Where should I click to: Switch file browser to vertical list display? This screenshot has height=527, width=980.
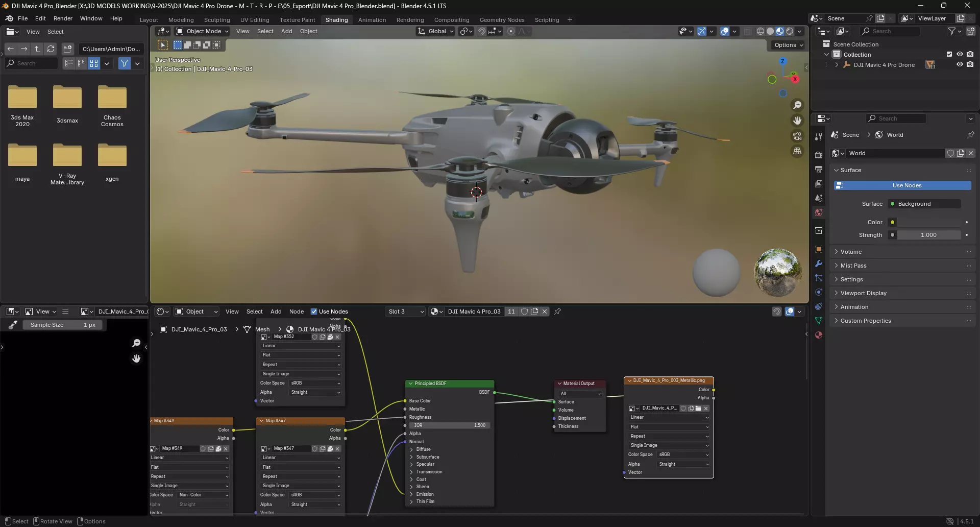pyautogui.click(x=69, y=63)
